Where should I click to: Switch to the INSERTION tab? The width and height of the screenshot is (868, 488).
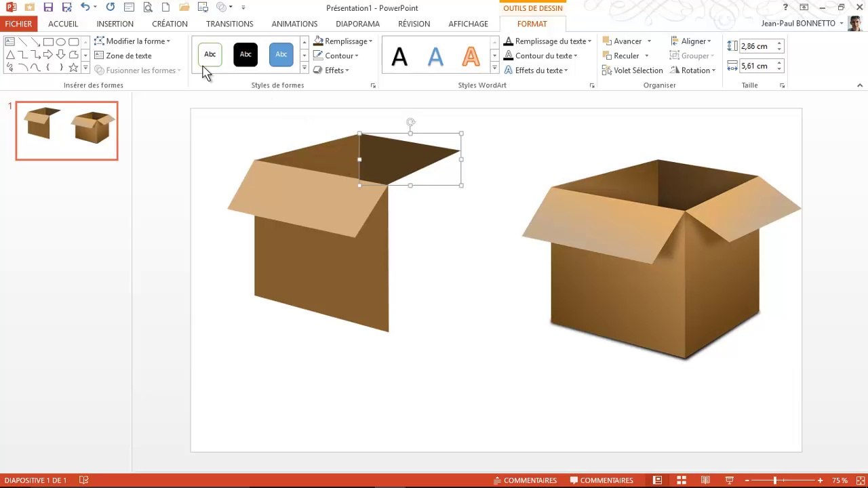[115, 24]
